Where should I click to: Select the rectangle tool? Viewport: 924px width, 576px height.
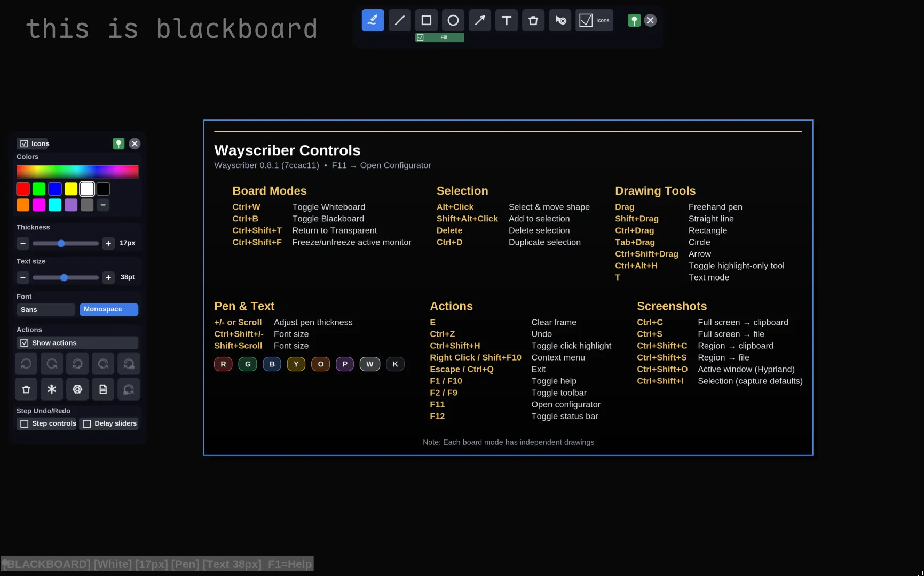[426, 20]
